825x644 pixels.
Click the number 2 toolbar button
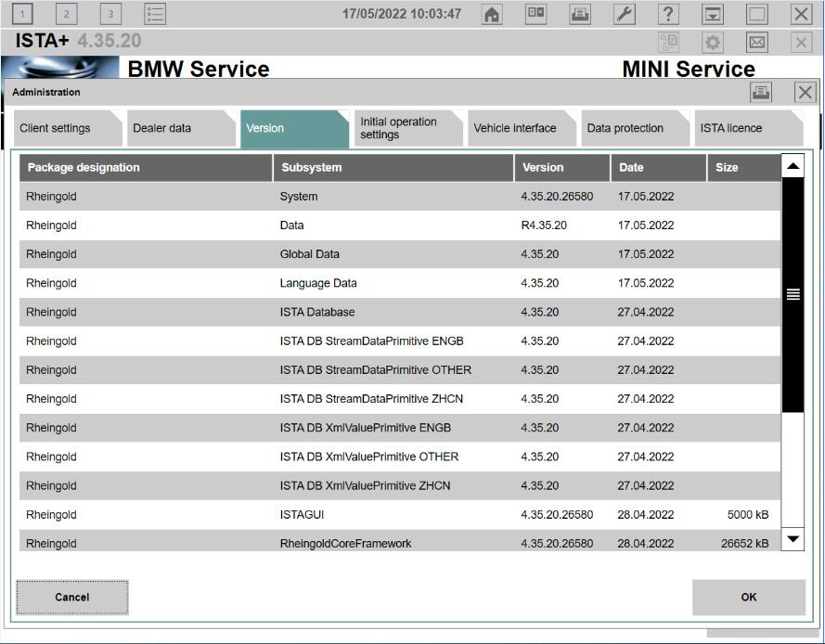tap(66, 14)
